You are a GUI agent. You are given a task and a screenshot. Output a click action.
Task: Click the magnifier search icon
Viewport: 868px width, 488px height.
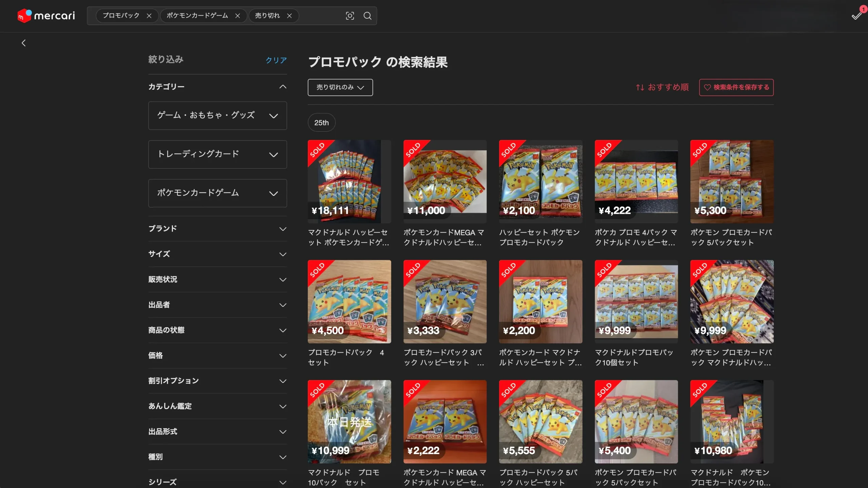coord(368,16)
